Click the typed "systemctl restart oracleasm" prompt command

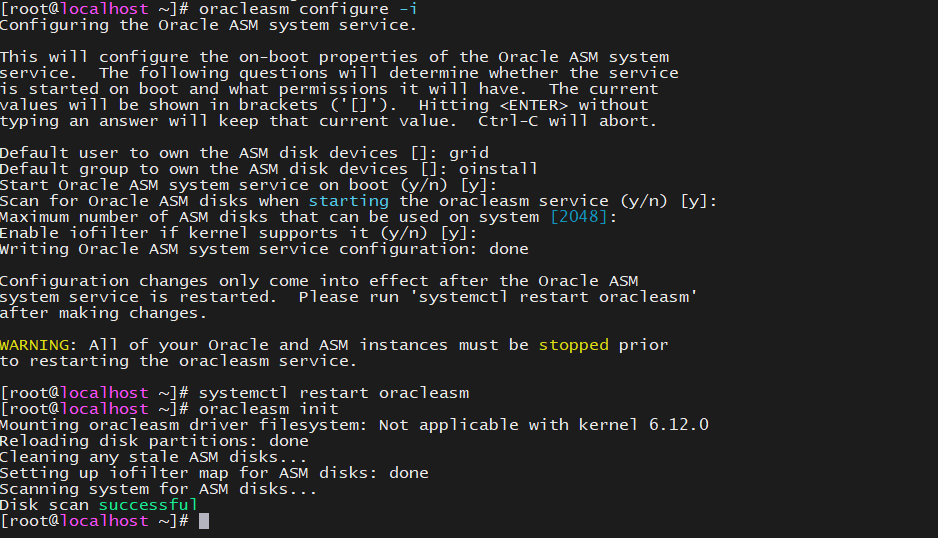pos(333,393)
